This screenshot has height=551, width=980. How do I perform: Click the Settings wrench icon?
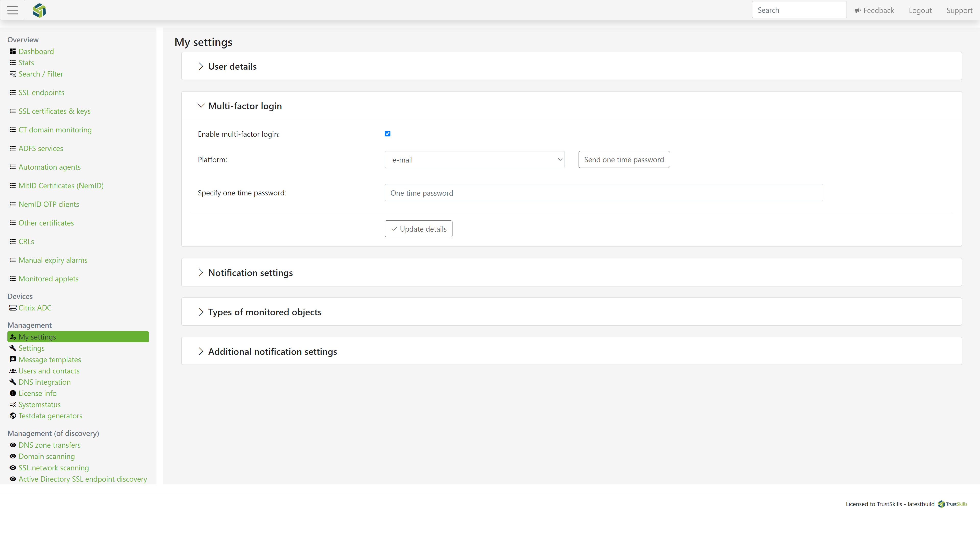(x=13, y=348)
